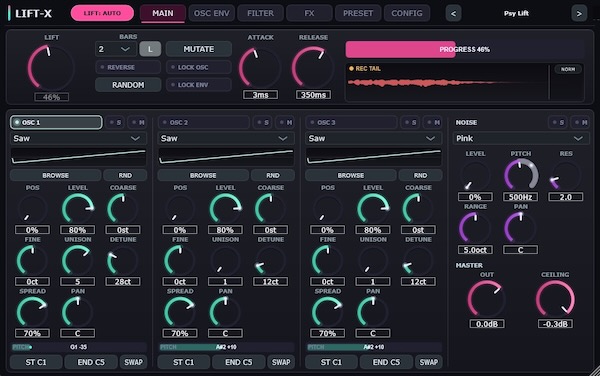Open the FILTER tab
This screenshot has width=600, height=376.
point(260,13)
